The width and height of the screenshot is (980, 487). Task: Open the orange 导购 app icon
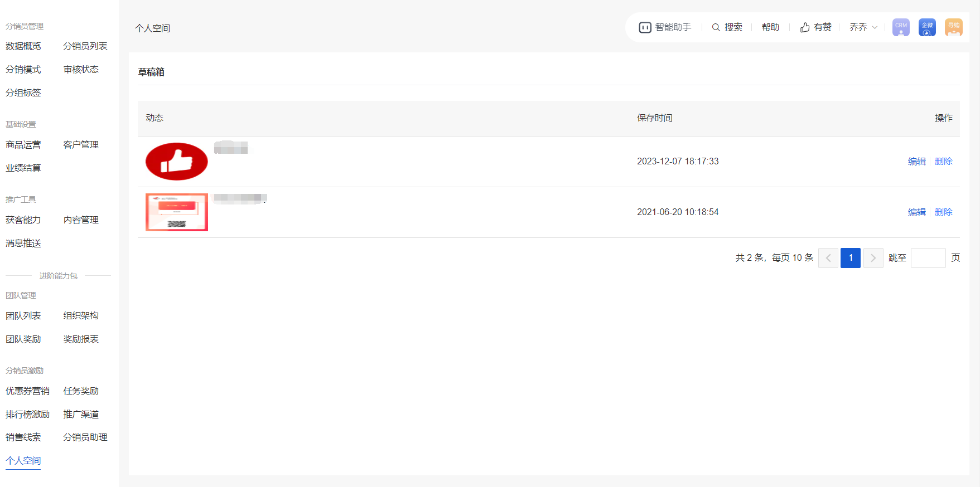tap(953, 27)
